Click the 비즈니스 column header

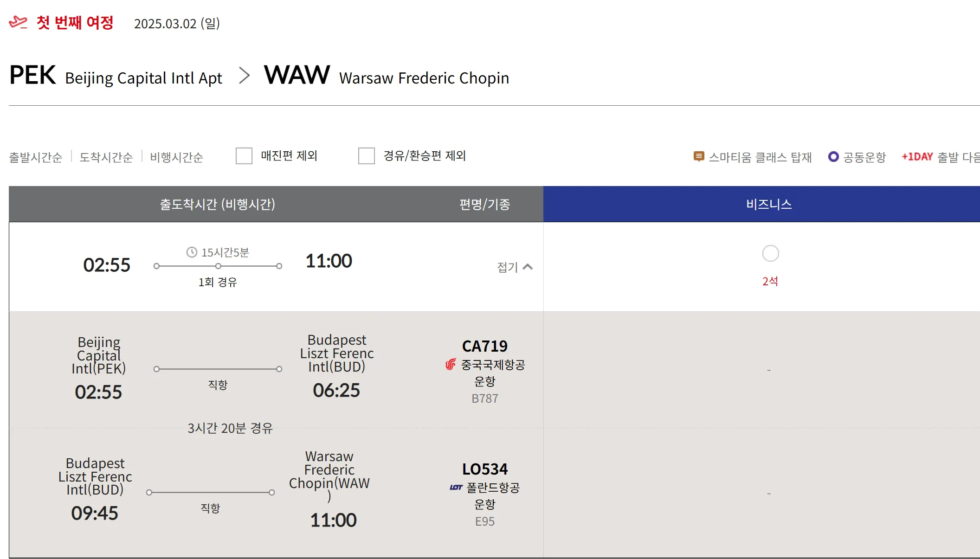[769, 204]
